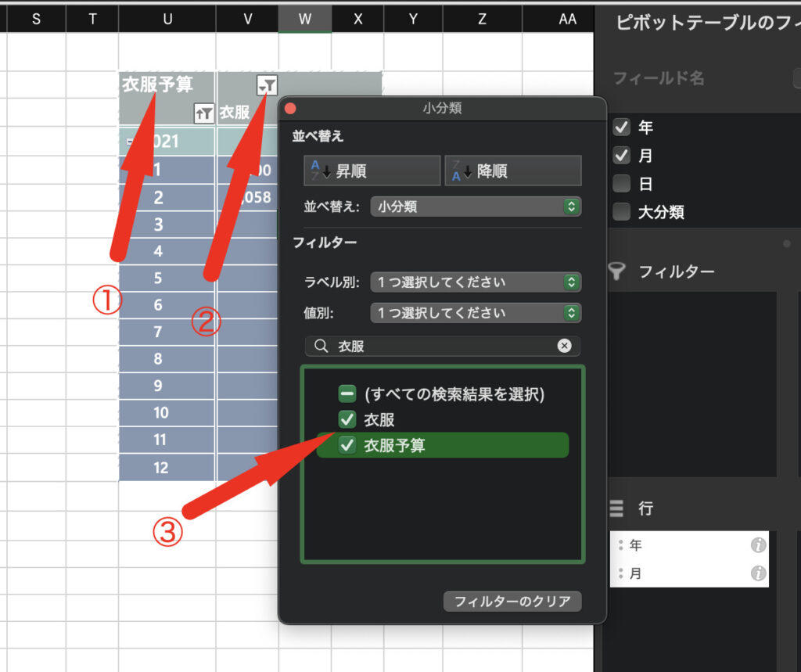Collapse the 2021 year group in pivot table

pos(131,142)
